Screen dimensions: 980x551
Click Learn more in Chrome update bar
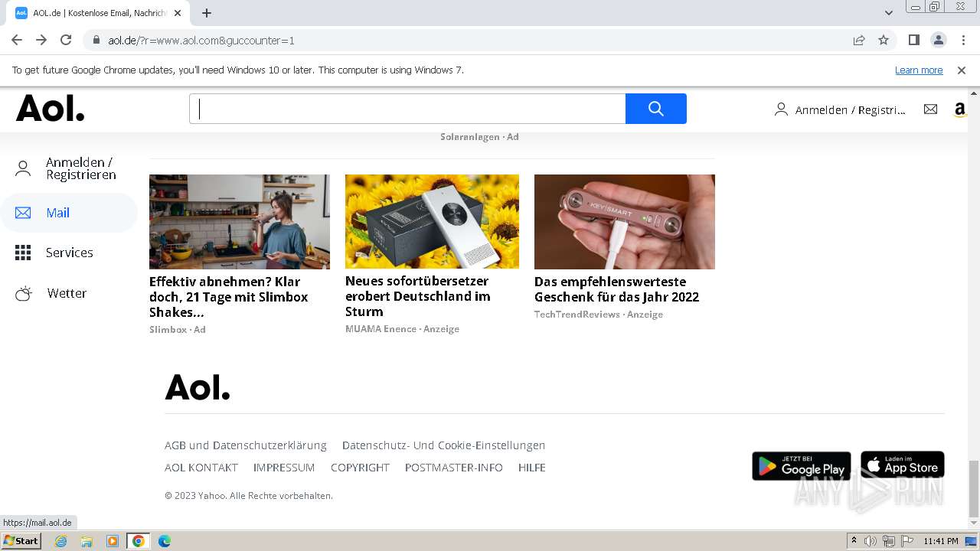click(919, 70)
